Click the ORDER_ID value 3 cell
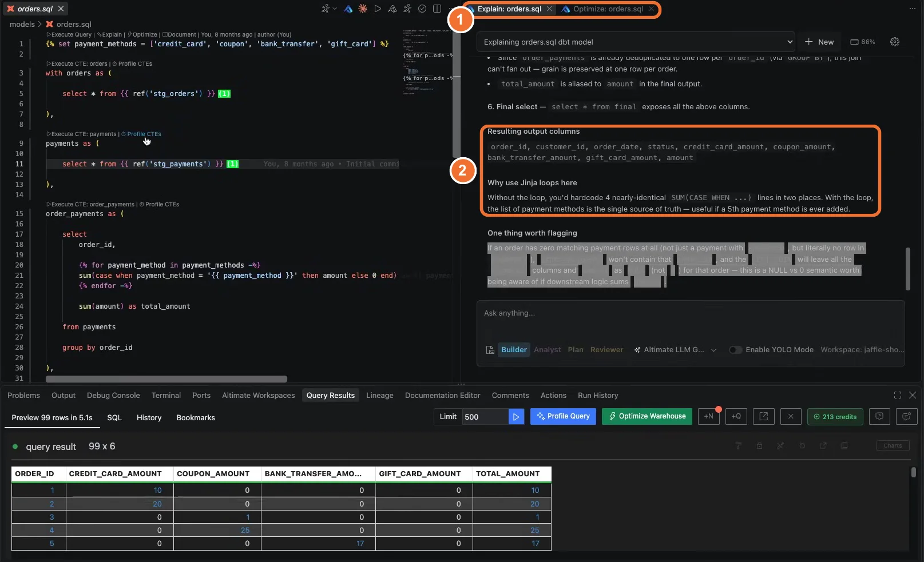 click(39, 517)
